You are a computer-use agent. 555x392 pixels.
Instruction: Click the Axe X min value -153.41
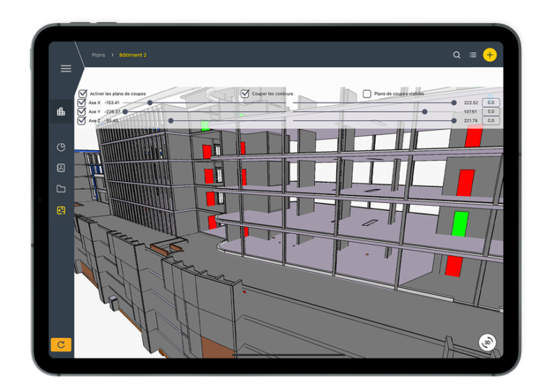[x=112, y=103]
